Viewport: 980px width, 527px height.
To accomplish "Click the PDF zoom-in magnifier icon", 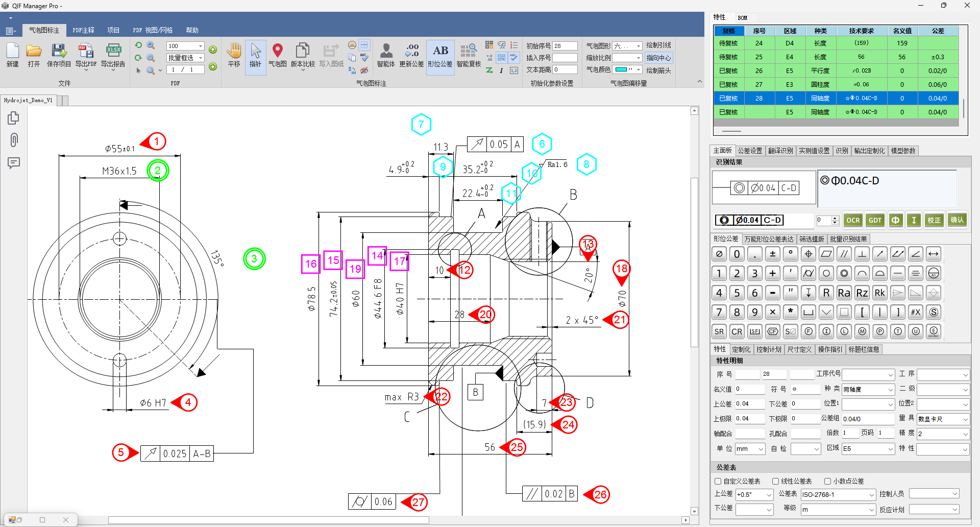I will [151, 45].
